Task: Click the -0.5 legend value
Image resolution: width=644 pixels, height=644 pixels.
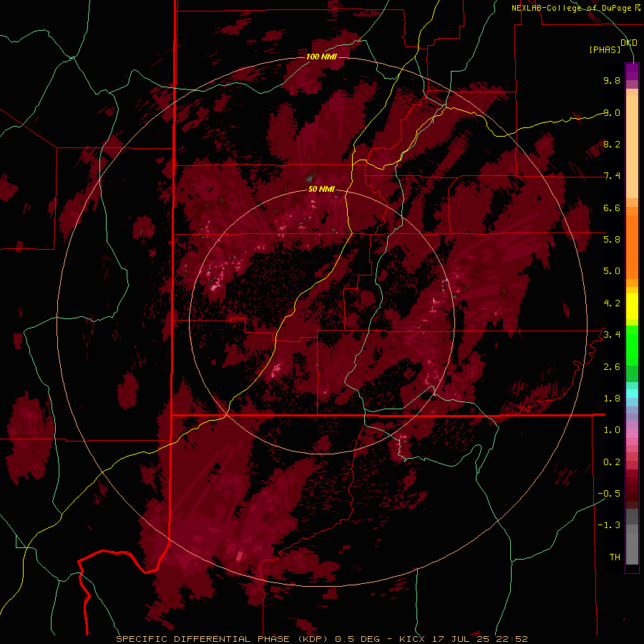Action: [x=609, y=493]
